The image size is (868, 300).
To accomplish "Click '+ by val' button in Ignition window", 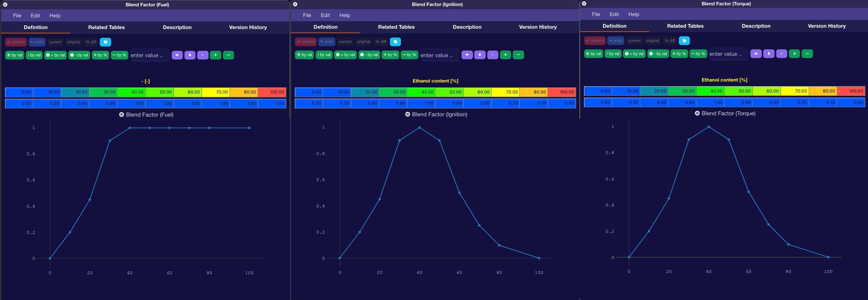I will [x=345, y=55].
